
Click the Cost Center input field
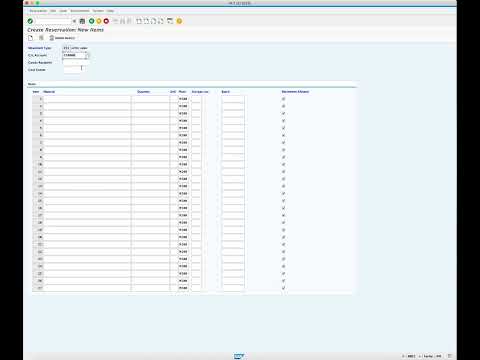click(73, 70)
